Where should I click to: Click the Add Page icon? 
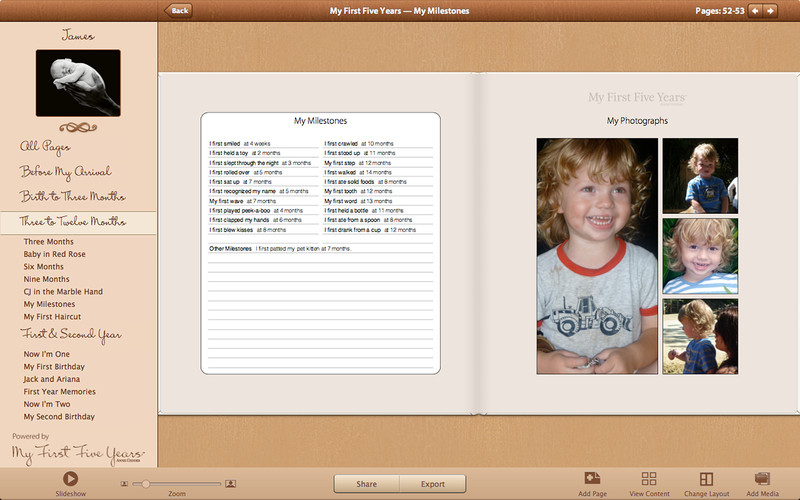coord(592,479)
